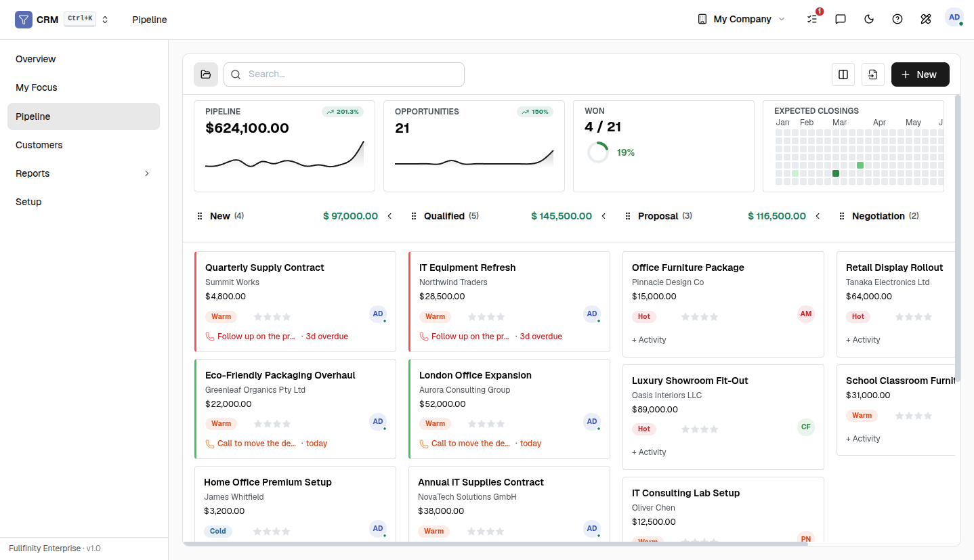Click phone icon on Eco-Friendly Packaging Overhaul
The height and width of the screenshot is (560, 974).
click(210, 444)
